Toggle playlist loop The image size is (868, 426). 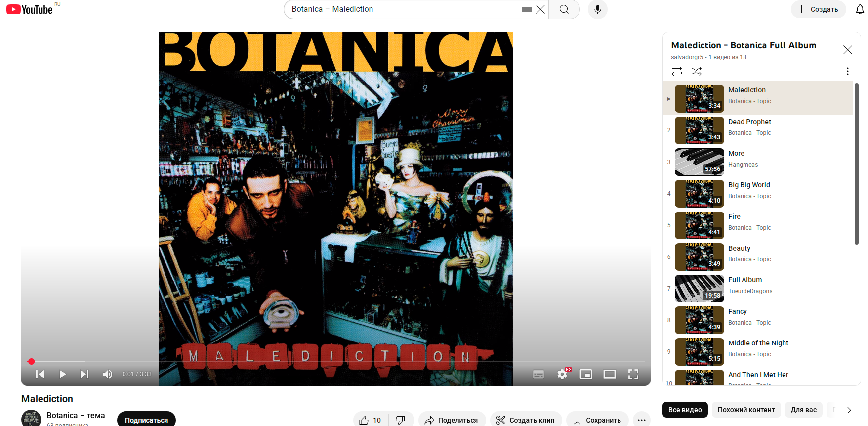tap(677, 71)
